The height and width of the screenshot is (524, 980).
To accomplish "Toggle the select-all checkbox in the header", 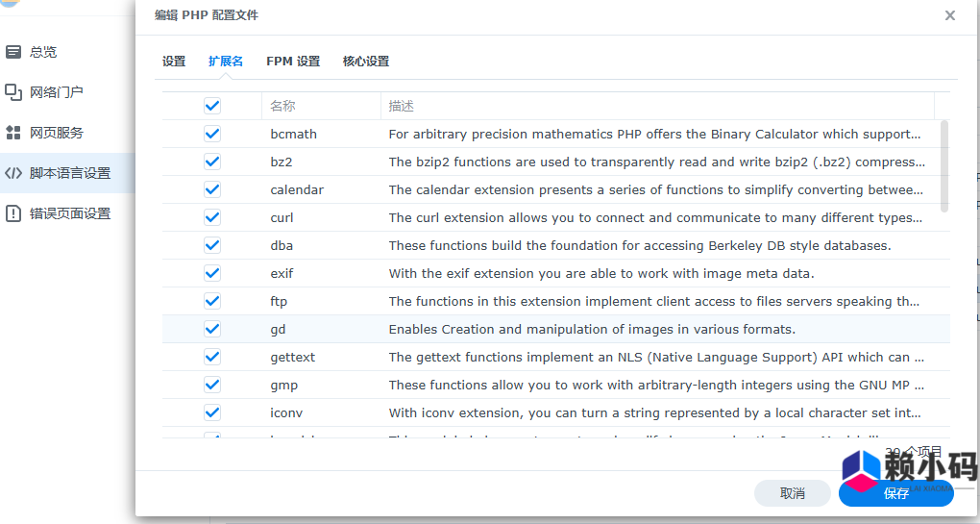I will [212, 106].
